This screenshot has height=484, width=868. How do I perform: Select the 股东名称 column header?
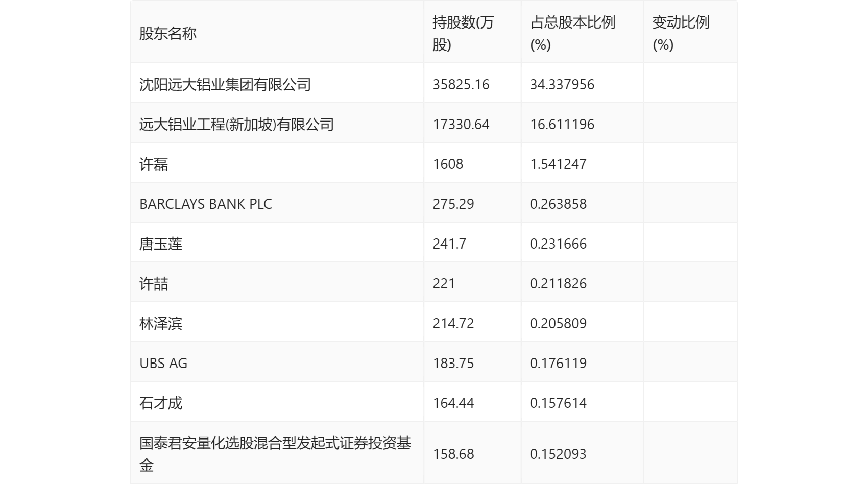pos(168,34)
